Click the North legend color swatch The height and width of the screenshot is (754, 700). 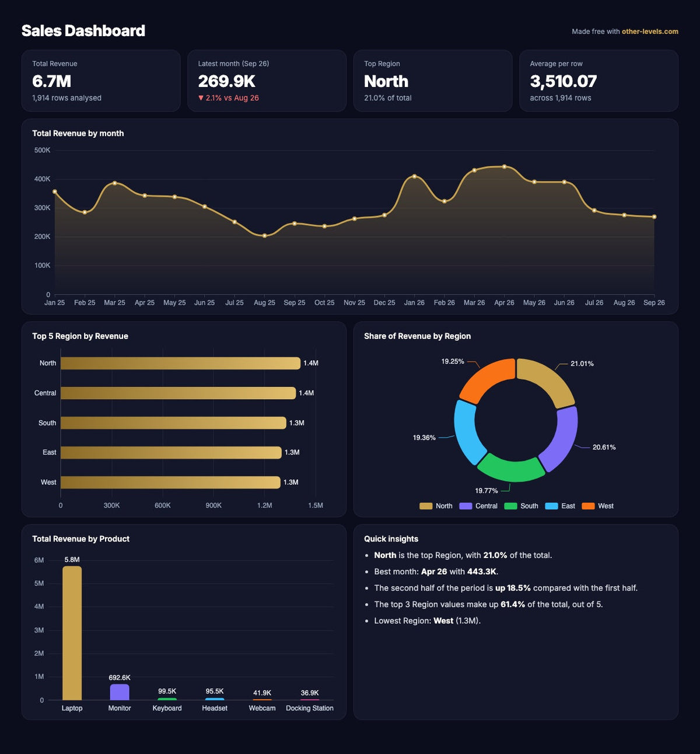tap(426, 506)
